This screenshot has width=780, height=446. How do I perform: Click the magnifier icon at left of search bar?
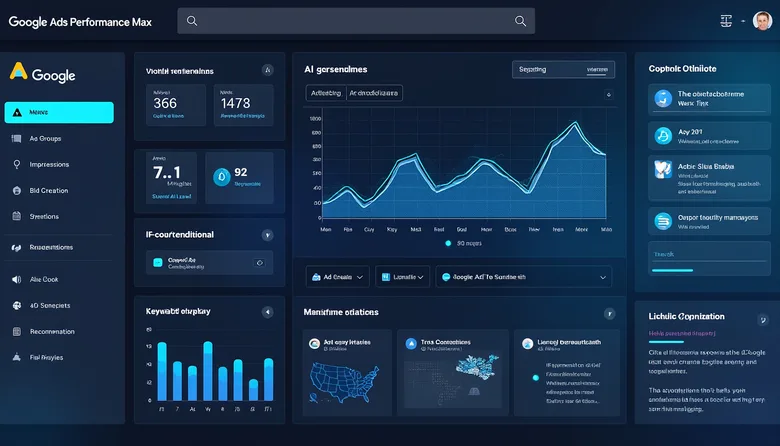[192, 21]
